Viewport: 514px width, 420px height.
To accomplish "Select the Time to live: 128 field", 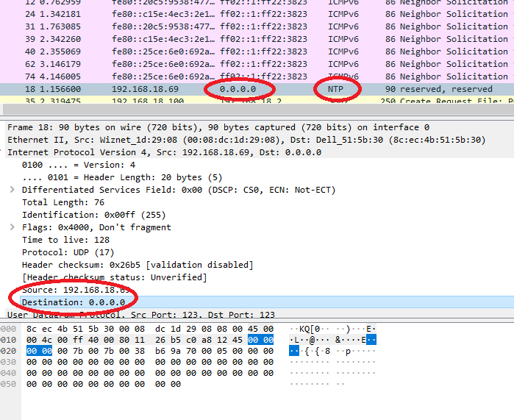I will coord(66,240).
